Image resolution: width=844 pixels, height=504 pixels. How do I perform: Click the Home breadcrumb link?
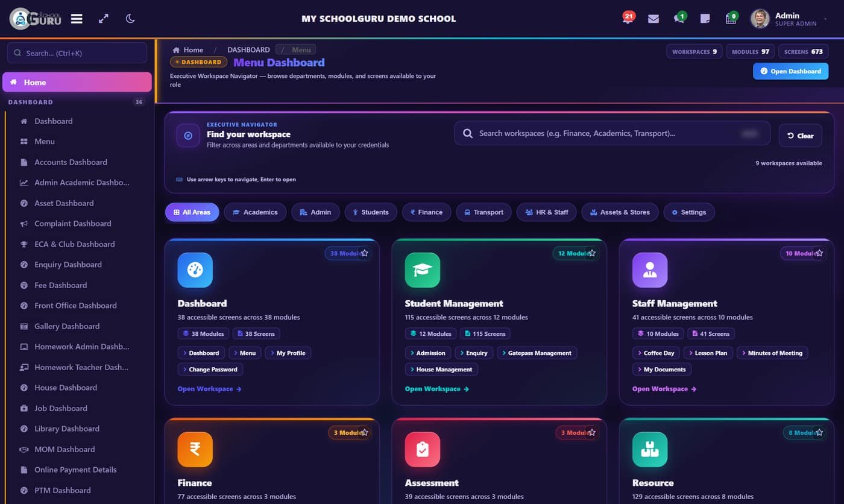[x=188, y=50]
